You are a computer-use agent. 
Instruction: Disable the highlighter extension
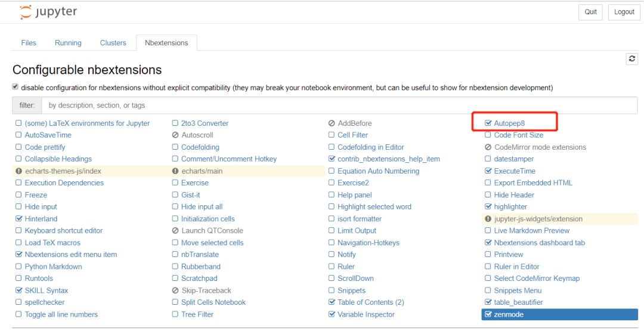[x=488, y=206]
